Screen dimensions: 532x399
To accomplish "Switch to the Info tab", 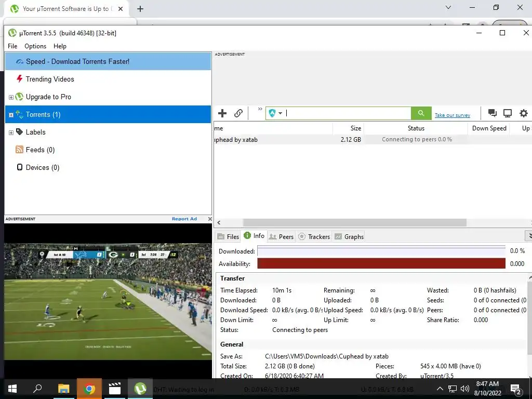I will click(x=254, y=236).
